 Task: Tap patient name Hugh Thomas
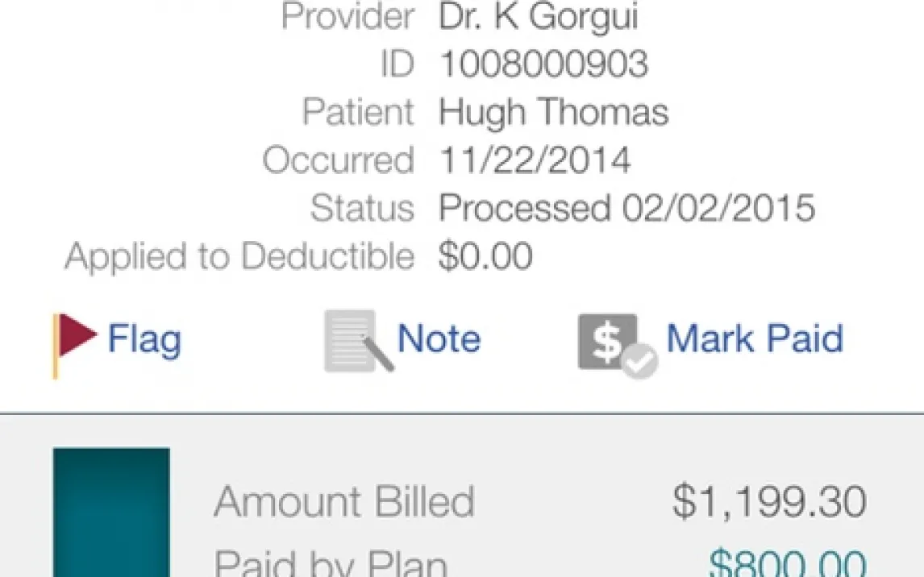point(553,112)
